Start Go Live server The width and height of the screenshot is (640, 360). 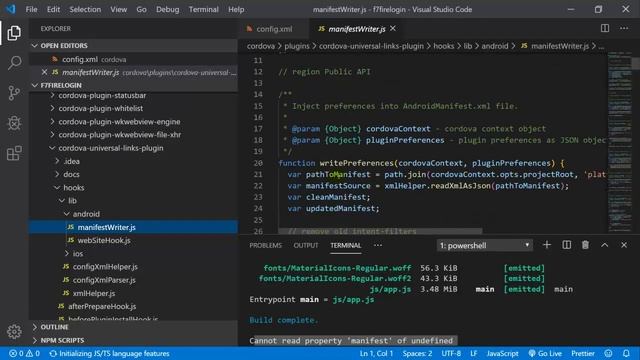pos(545,353)
